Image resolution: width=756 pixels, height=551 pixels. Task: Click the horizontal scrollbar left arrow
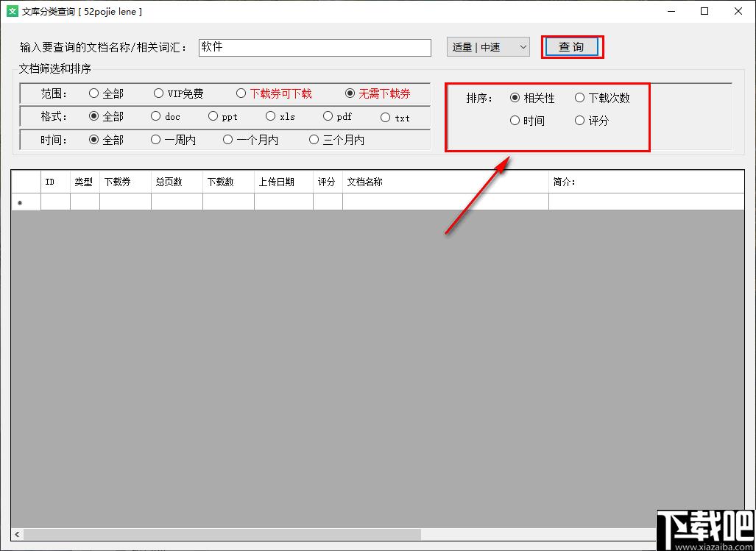(x=18, y=534)
